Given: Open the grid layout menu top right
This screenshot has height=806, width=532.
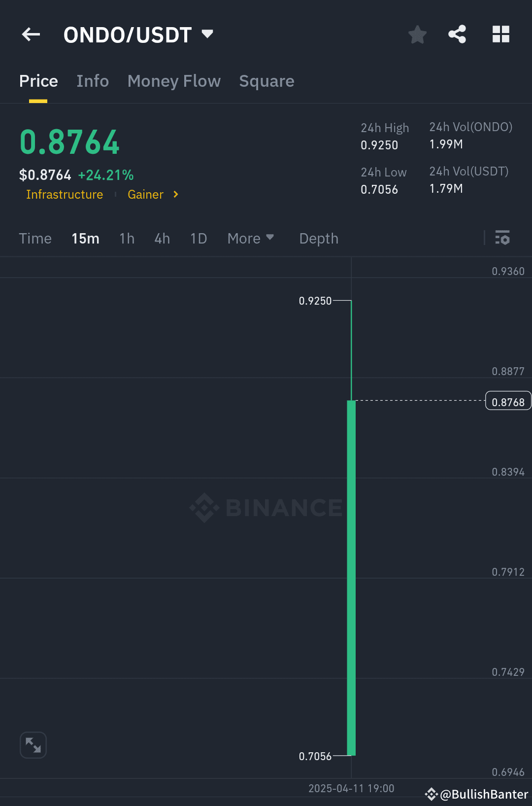Looking at the screenshot, I should (x=501, y=35).
